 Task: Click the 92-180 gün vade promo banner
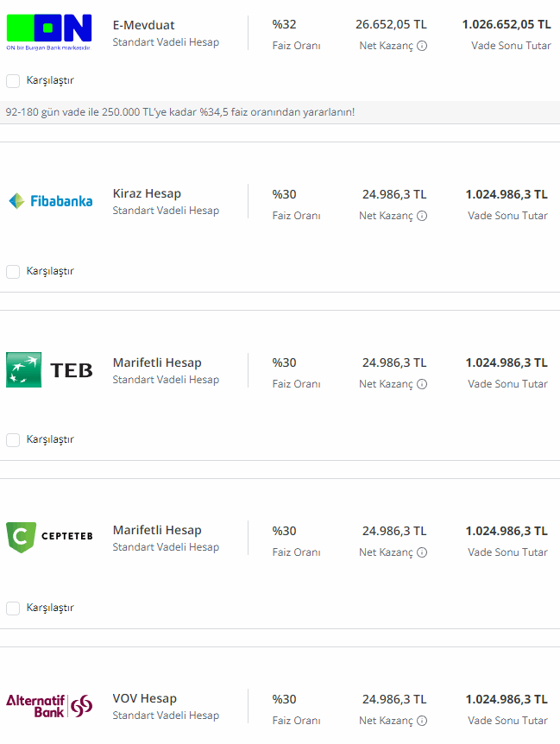coord(179,112)
